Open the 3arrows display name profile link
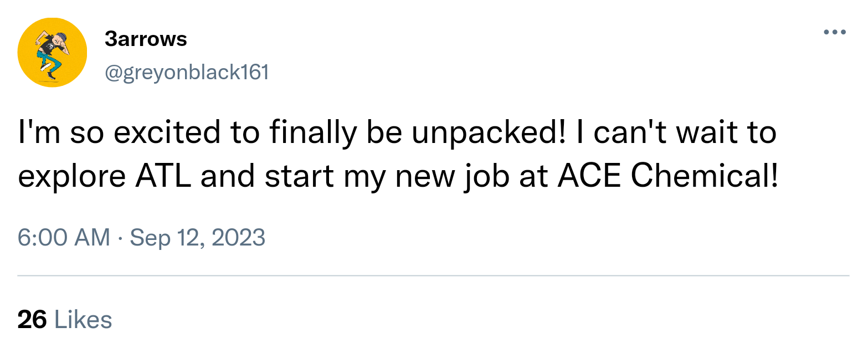Image resolution: width=868 pixels, height=358 pixels. click(x=145, y=39)
